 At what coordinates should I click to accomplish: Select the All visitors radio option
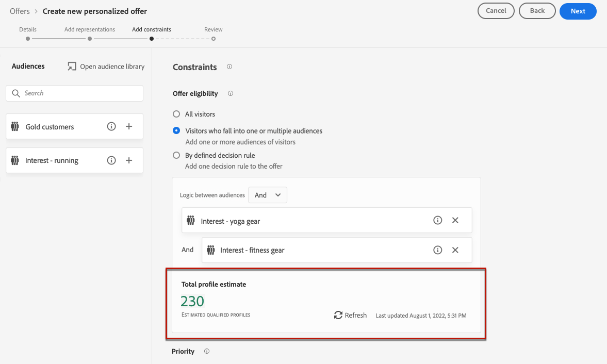pyautogui.click(x=176, y=114)
